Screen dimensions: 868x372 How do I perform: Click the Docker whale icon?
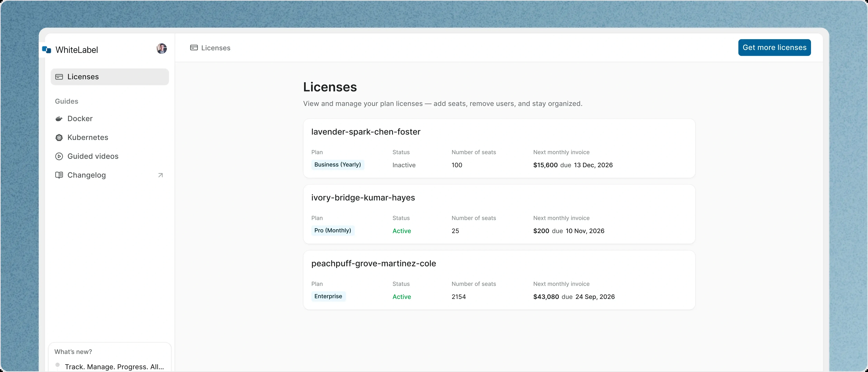(x=59, y=119)
